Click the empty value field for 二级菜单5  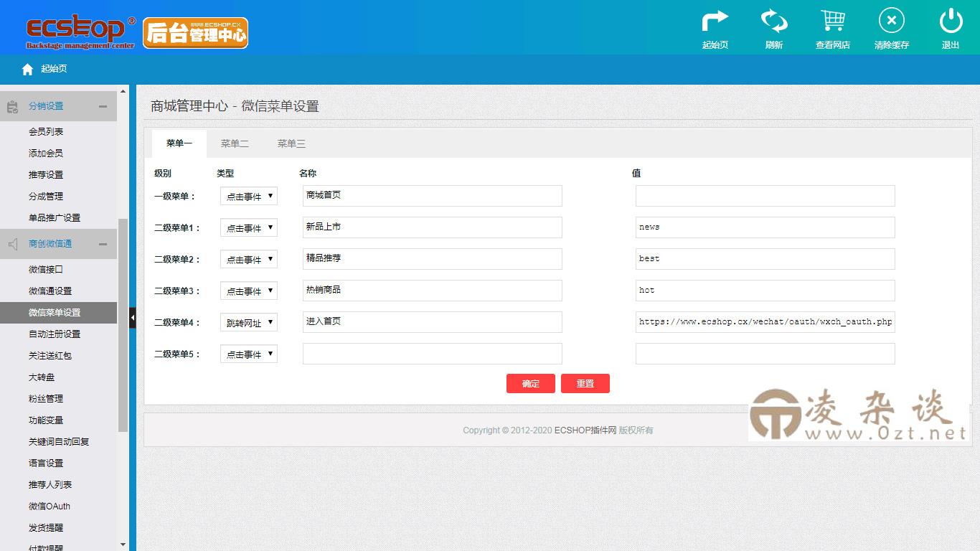tap(765, 354)
